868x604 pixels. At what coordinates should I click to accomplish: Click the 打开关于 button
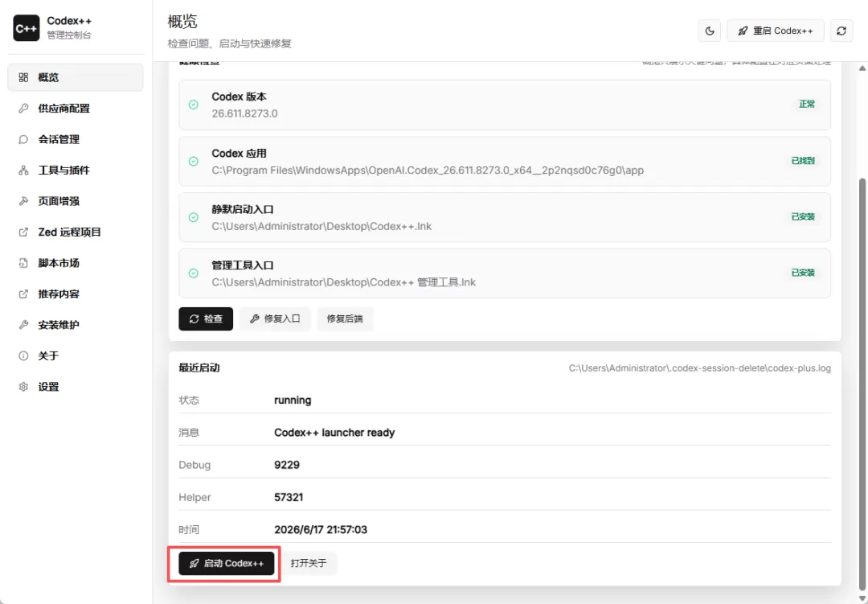tap(309, 564)
